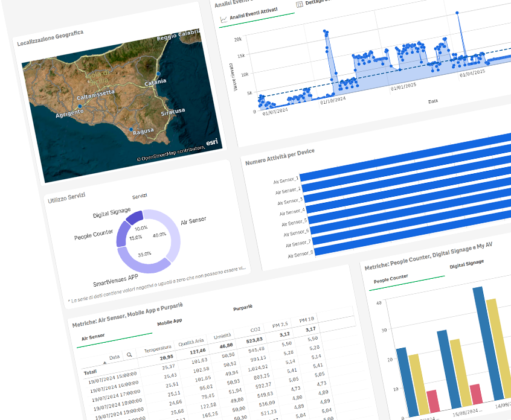Click total CO2 value 523,83

254,340
